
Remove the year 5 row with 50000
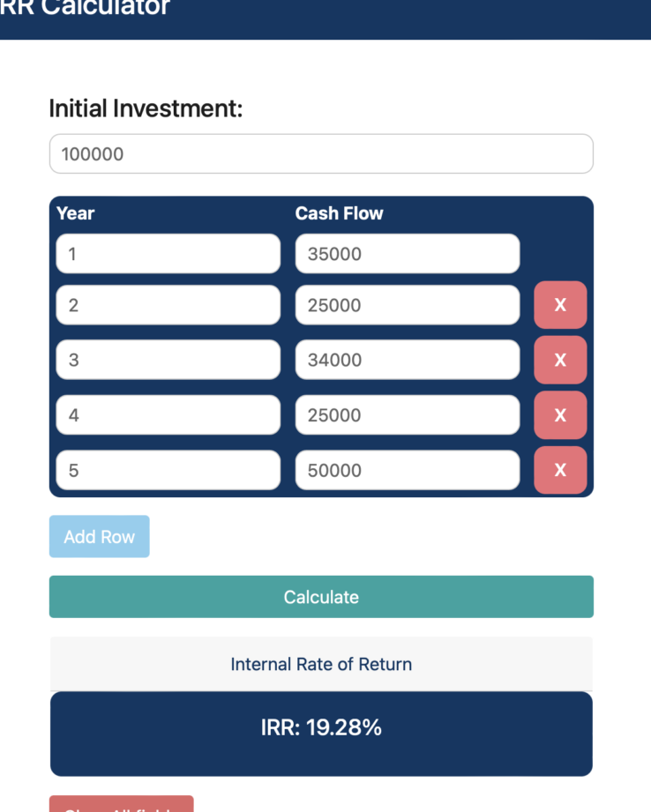(x=560, y=470)
